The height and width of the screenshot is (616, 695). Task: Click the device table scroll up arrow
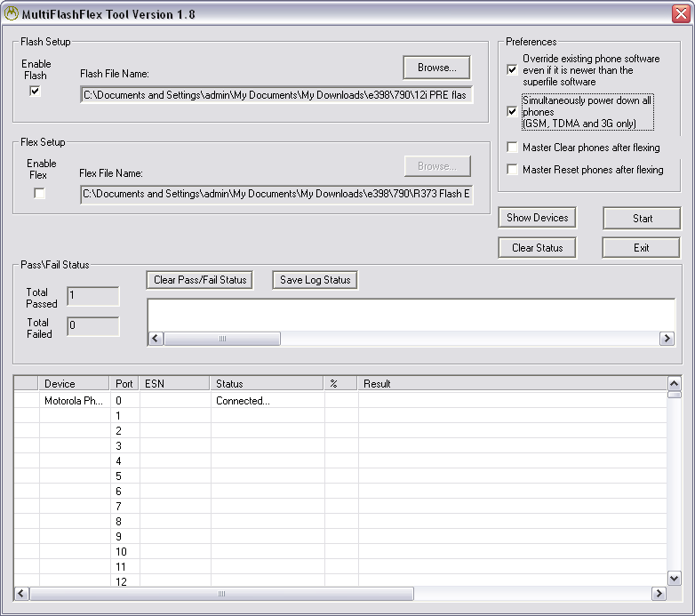pyautogui.click(x=675, y=383)
